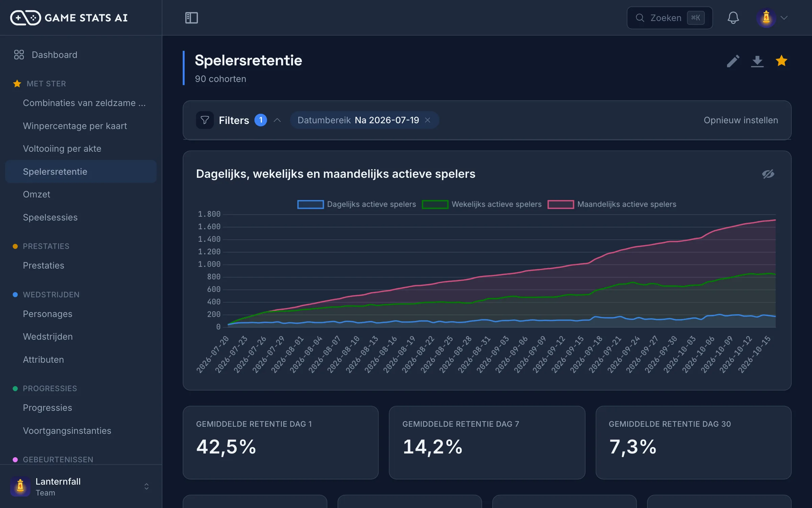
Task: Open the Omzet page
Action: click(81, 194)
